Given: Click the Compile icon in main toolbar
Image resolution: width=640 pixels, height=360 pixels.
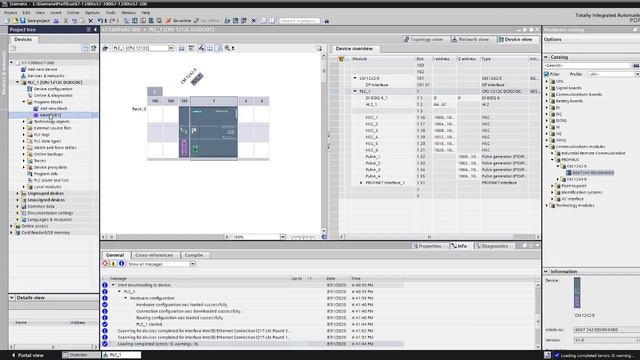Looking at the screenshot, I should point(127,20).
